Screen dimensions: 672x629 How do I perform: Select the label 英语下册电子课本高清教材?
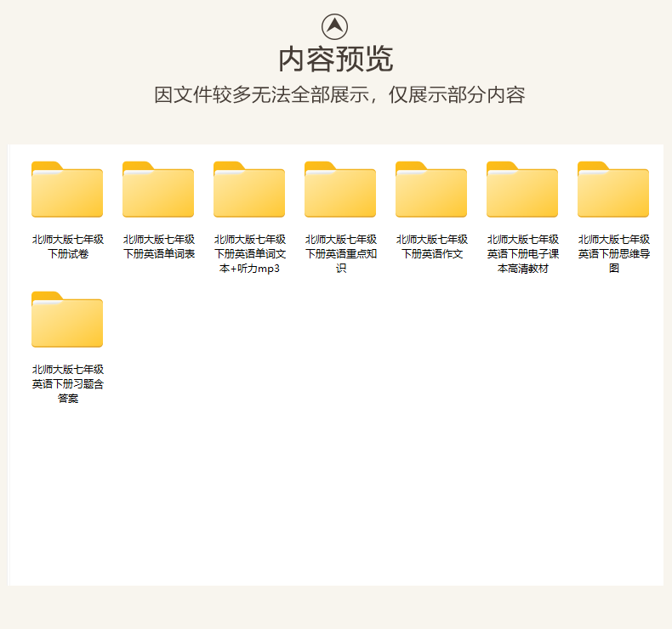[x=523, y=254]
